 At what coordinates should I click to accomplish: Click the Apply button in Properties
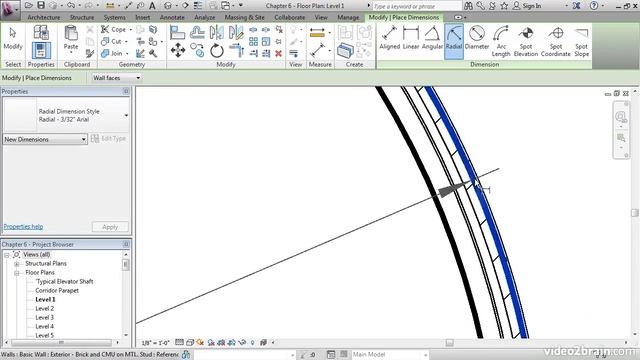click(110, 227)
